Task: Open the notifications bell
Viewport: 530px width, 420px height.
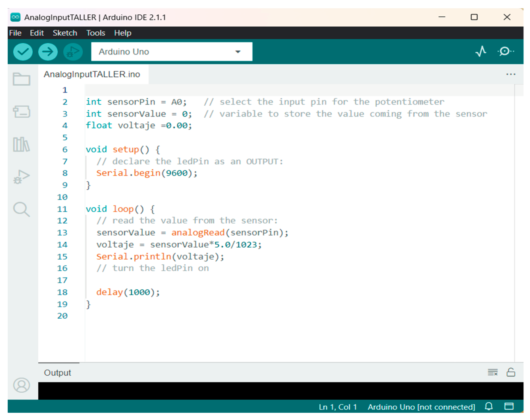Action: coord(489,406)
